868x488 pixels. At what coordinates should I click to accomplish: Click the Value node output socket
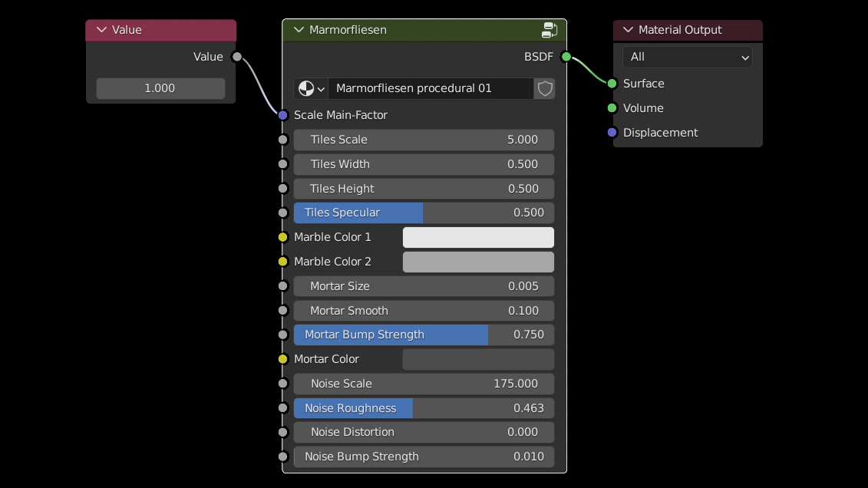[236, 57]
